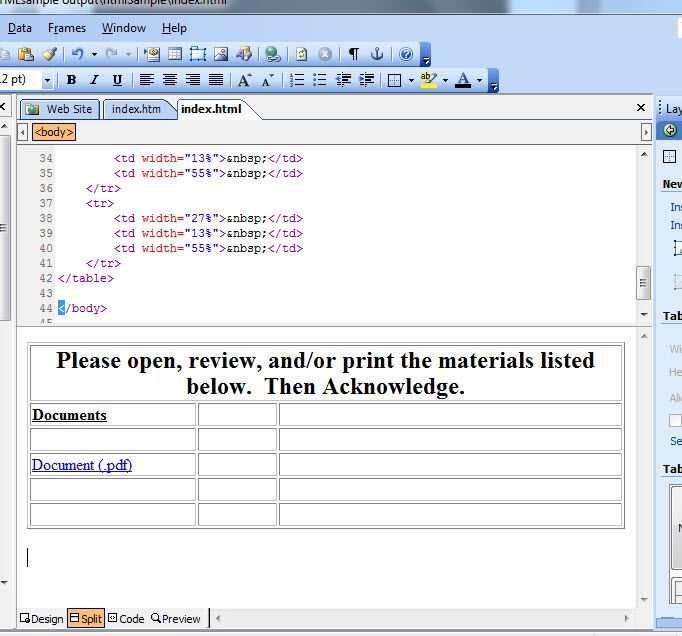This screenshot has width=682, height=636.
Task: Open the font color dropdown arrow
Action: (479, 80)
